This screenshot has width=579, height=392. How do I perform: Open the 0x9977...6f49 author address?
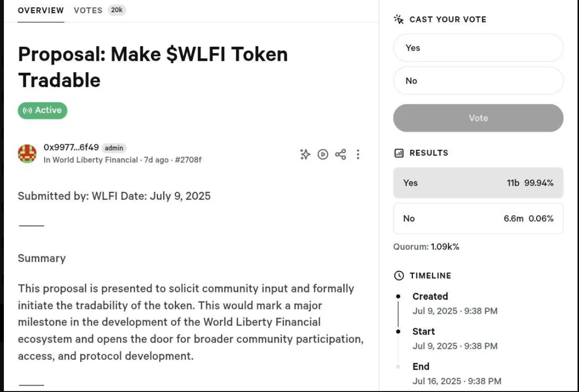click(71, 147)
